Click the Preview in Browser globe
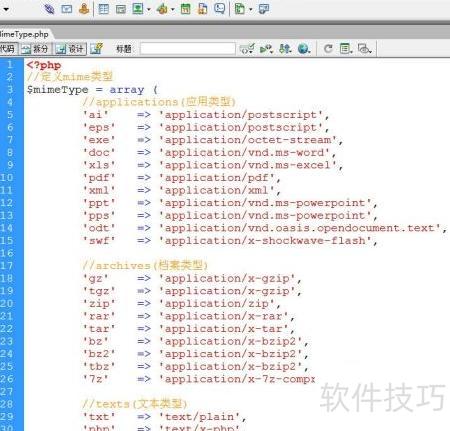450x431 pixels. pos(304,49)
